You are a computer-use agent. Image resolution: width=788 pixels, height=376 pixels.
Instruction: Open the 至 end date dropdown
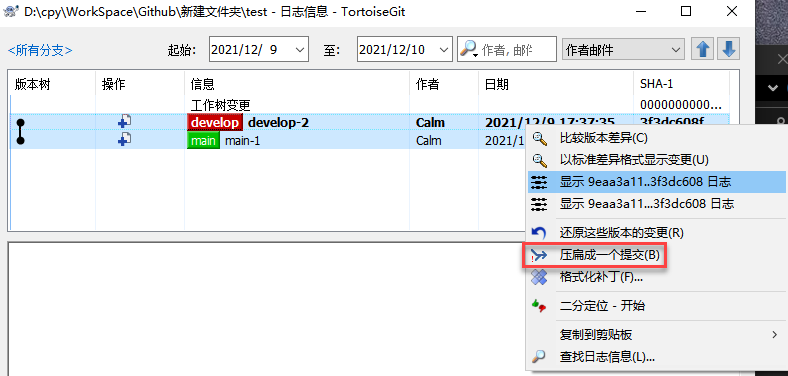pyautogui.click(x=444, y=49)
